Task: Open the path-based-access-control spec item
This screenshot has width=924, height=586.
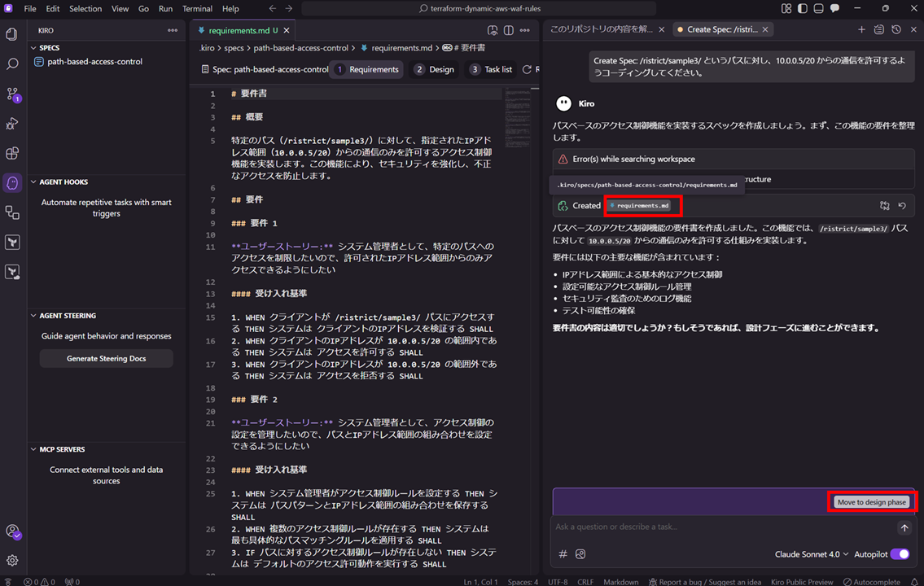Action: [94, 62]
